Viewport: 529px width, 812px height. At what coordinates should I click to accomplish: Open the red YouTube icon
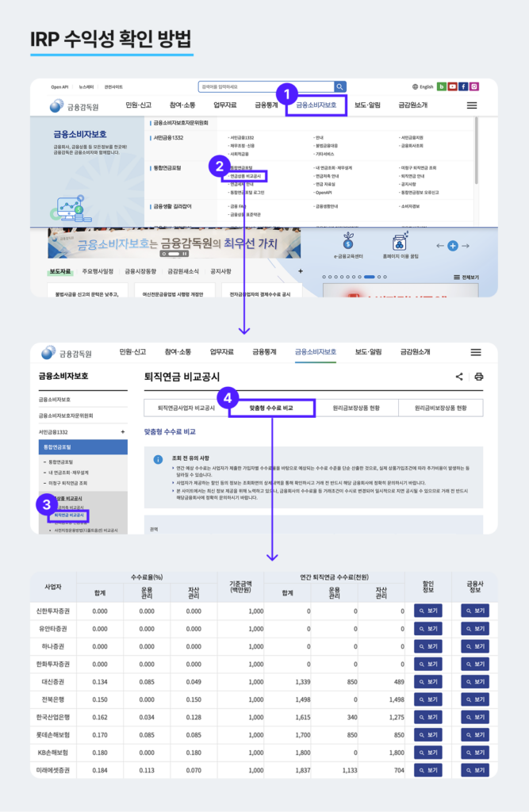pos(452,86)
